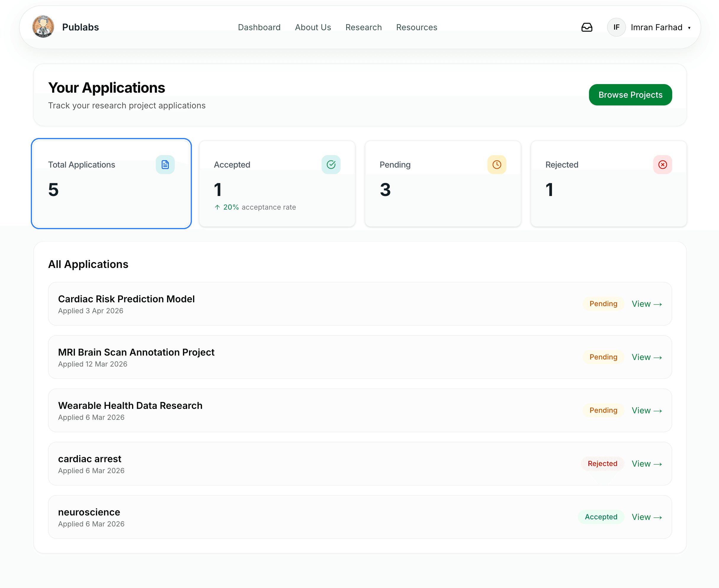Click the Wearable Health Data Research title
This screenshot has width=719, height=588.
point(130,405)
